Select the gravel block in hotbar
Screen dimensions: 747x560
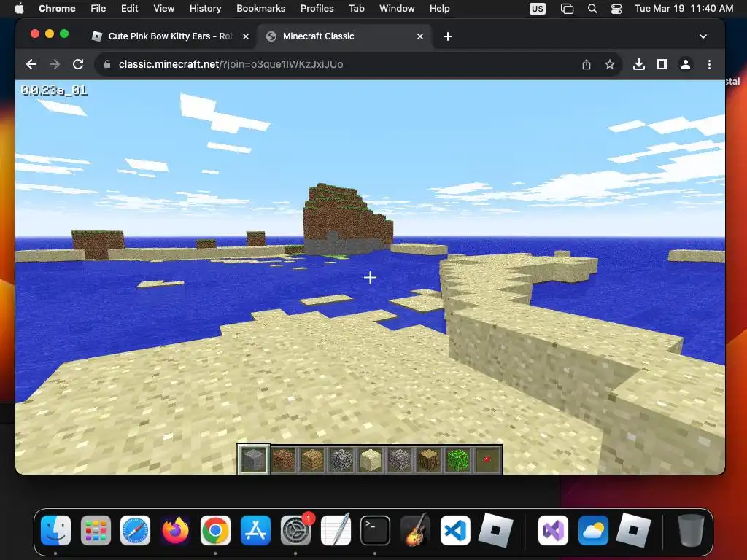[x=400, y=459]
